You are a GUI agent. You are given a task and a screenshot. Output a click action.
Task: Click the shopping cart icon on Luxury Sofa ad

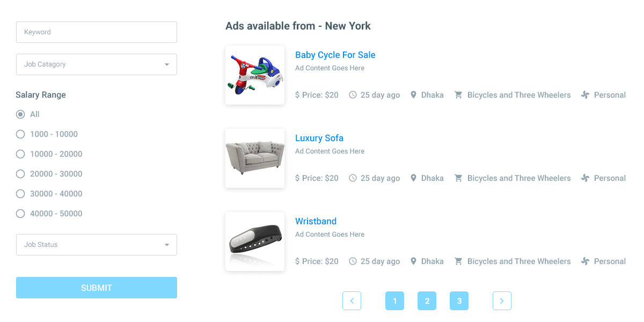(458, 178)
